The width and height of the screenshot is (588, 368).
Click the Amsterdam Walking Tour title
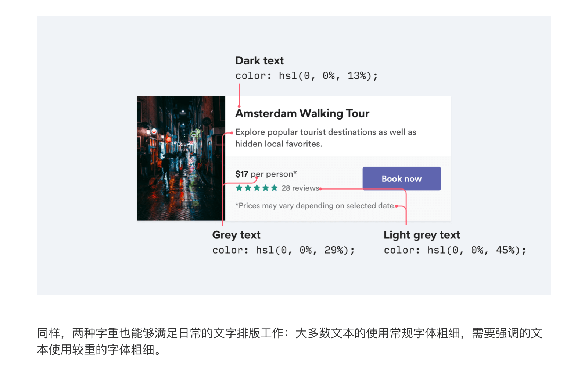(x=302, y=113)
